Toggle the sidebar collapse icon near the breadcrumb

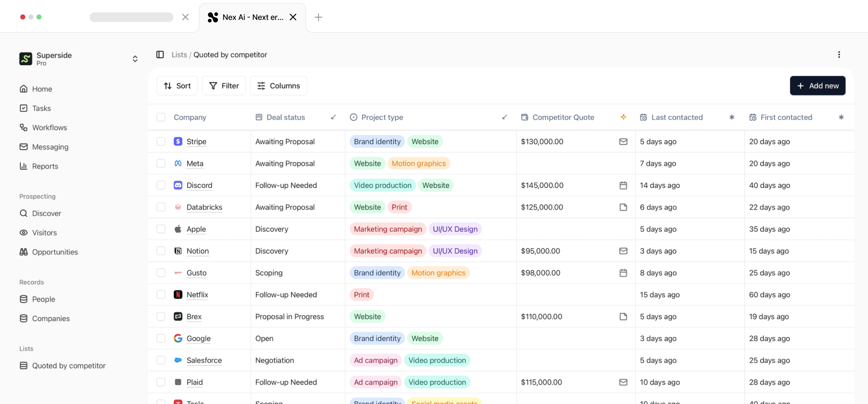[x=160, y=54]
